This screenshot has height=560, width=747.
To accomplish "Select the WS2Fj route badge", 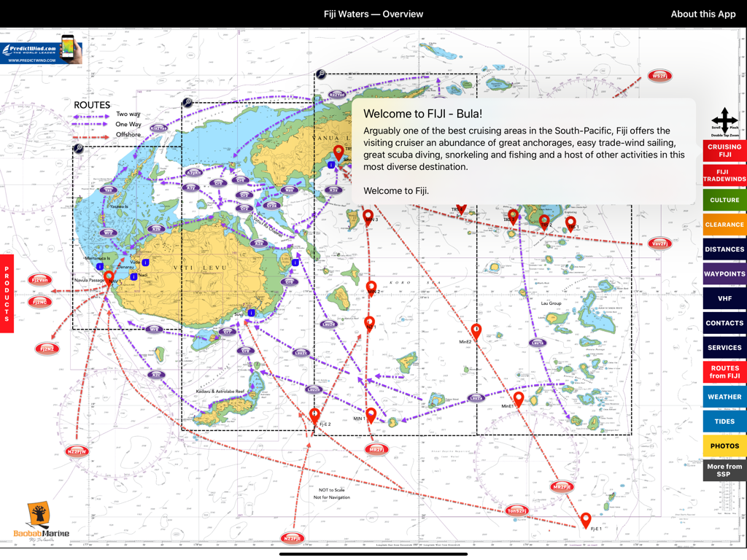I will (659, 75).
